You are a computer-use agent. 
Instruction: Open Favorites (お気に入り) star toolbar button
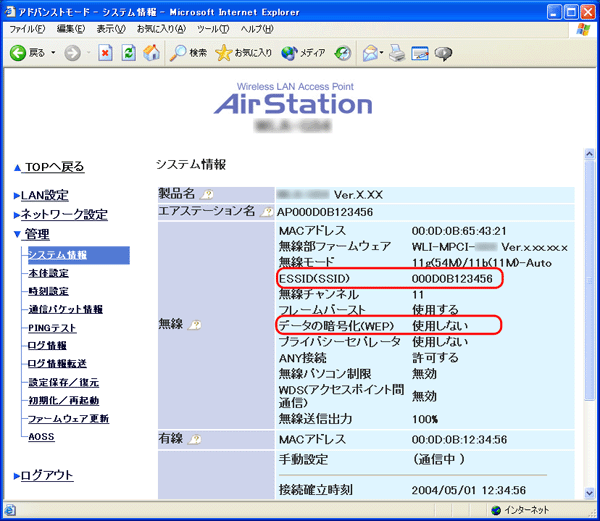point(243,53)
